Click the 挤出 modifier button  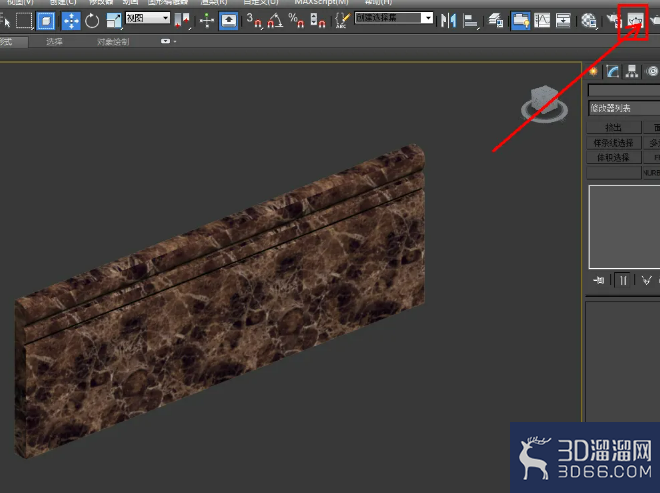coord(614,127)
